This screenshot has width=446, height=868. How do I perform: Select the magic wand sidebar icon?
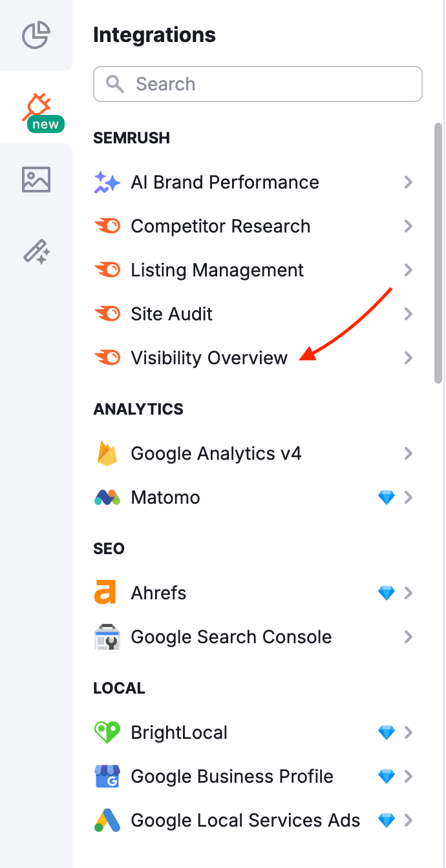pyautogui.click(x=36, y=252)
